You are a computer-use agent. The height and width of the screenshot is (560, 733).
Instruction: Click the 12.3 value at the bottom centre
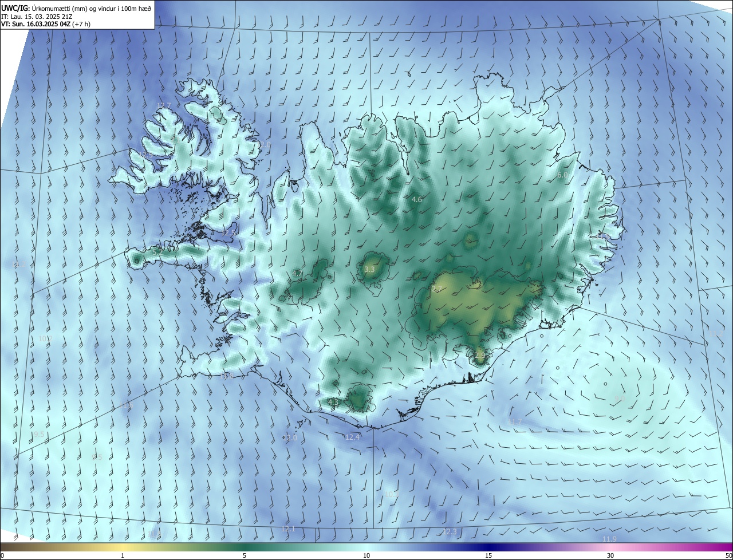(x=450, y=532)
